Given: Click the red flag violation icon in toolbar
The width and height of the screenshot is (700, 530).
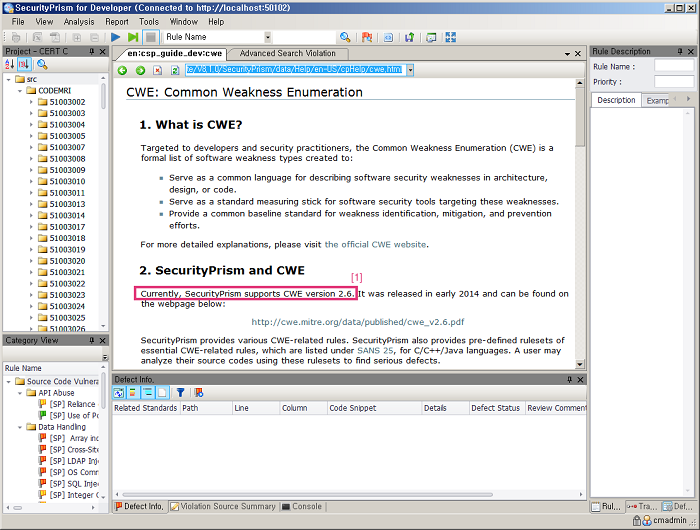Looking at the screenshot, I should [x=367, y=37].
